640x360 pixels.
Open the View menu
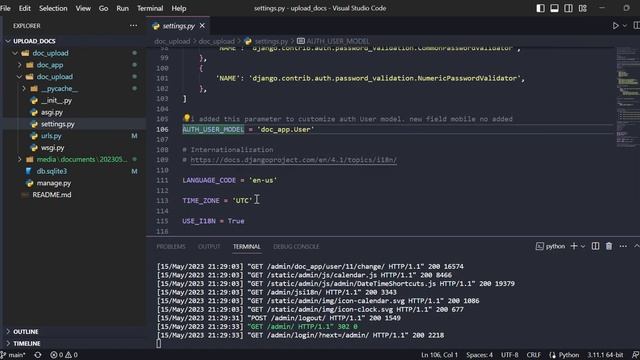point(83,8)
